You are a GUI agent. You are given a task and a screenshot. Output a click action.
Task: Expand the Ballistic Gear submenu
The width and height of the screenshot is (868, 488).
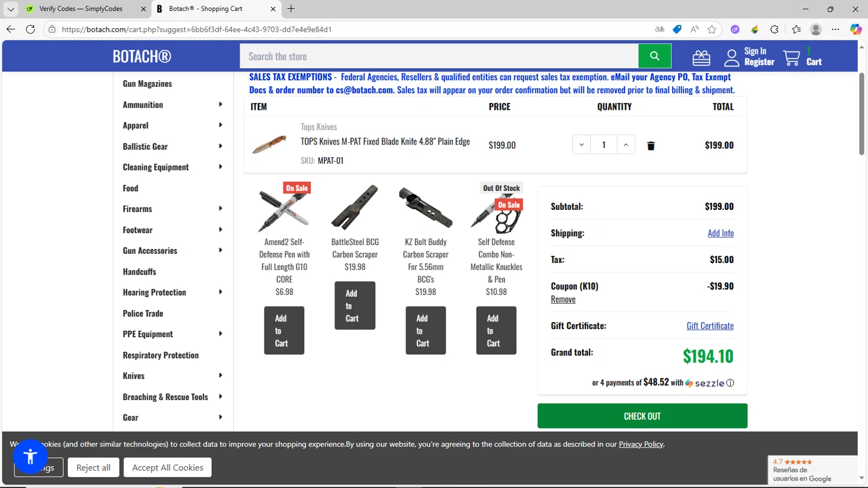[220, 146]
